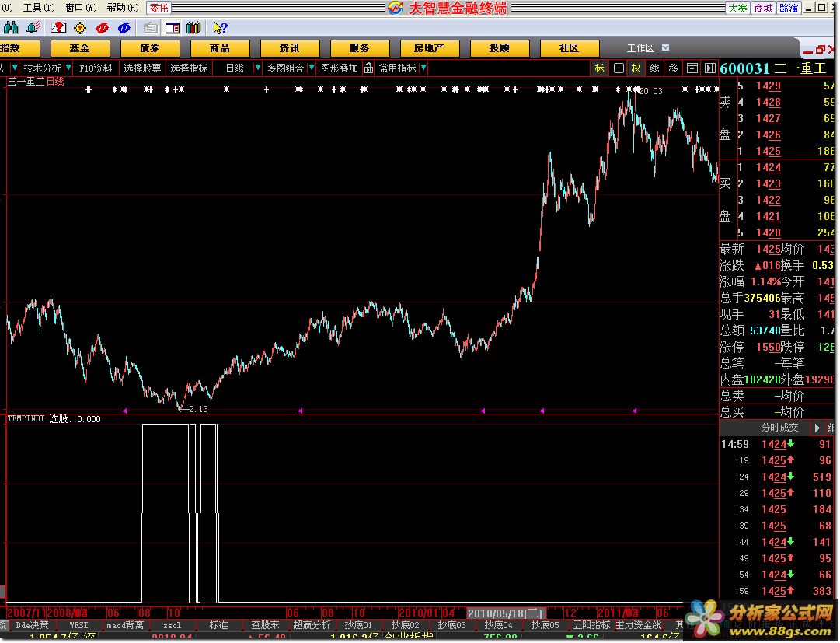Click the collapse-panel-up icon
The height and width of the screenshot is (643, 840).
click(692, 68)
